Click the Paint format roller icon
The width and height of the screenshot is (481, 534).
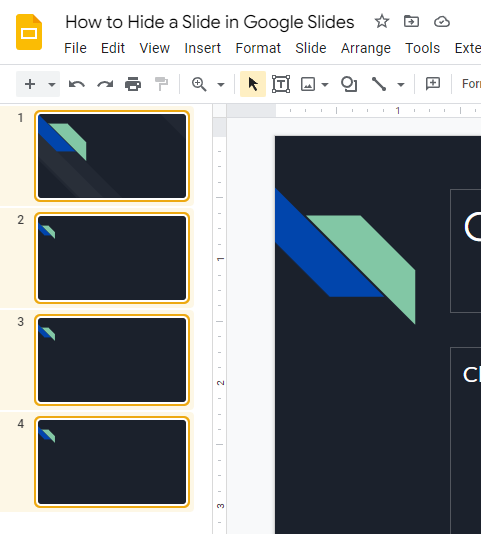point(161,84)
